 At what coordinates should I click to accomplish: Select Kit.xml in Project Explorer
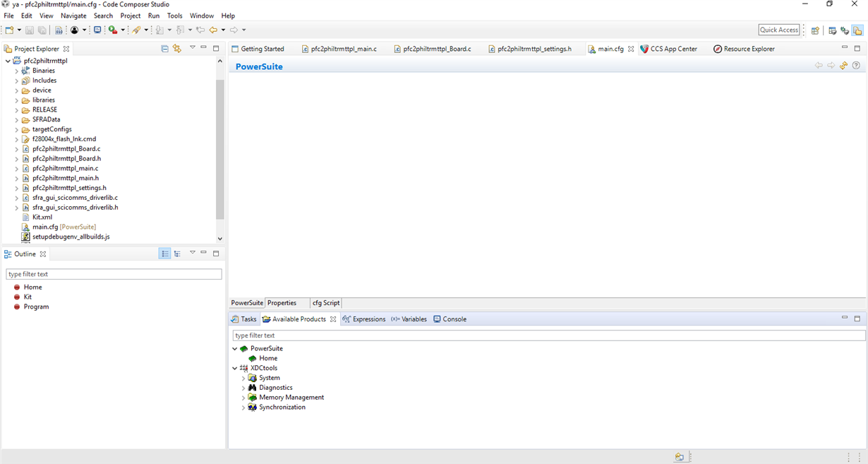point(37,217)
